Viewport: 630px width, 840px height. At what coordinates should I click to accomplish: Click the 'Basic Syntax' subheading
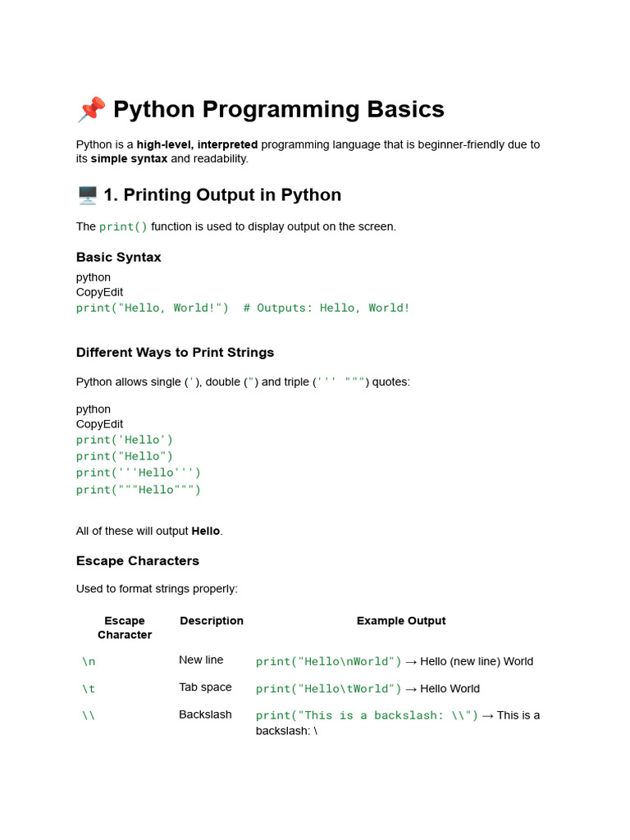118,257
